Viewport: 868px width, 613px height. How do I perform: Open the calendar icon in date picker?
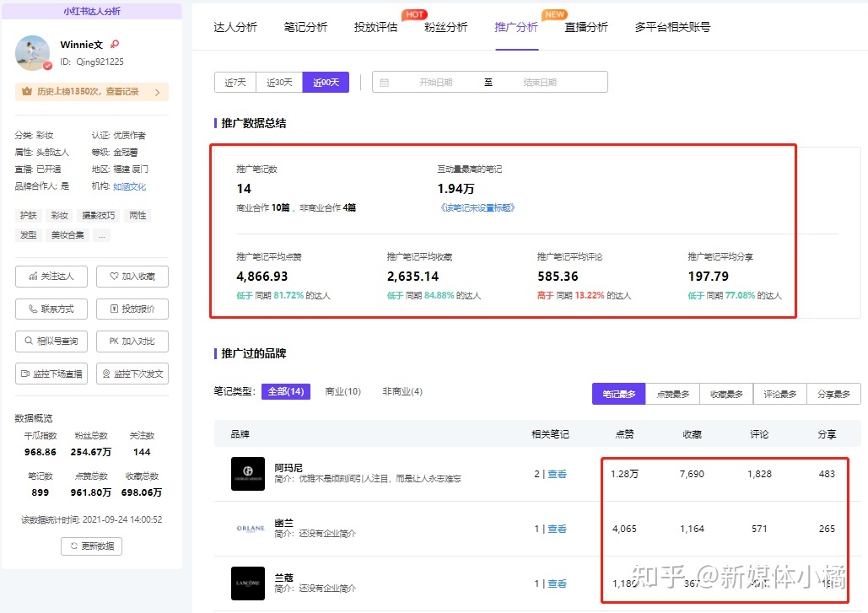(x=385, y=82)
